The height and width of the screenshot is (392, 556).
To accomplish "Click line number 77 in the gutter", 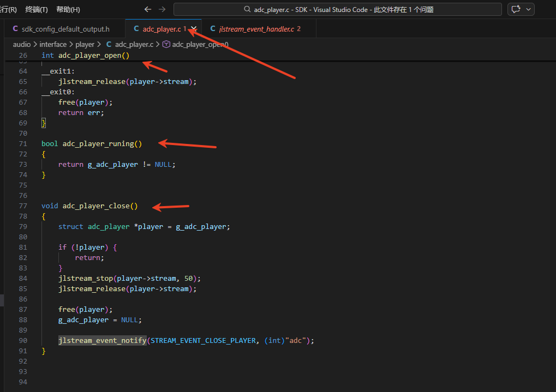I will [23, 206].
